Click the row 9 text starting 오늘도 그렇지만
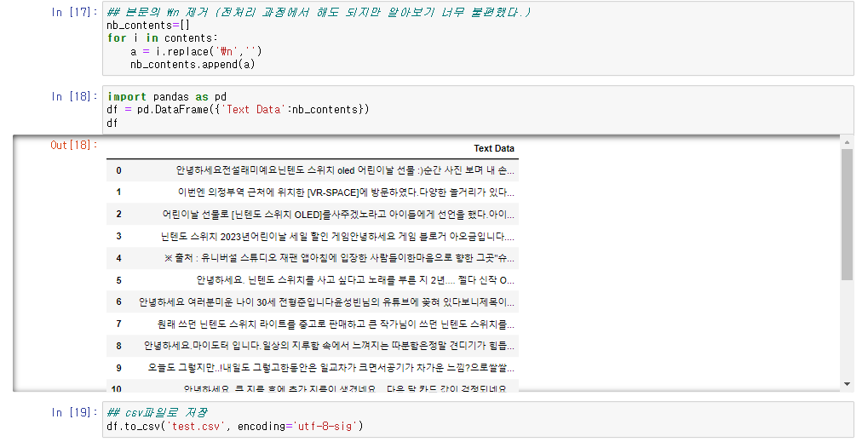Viewport: 868px width, 442px height. (331, 368)
